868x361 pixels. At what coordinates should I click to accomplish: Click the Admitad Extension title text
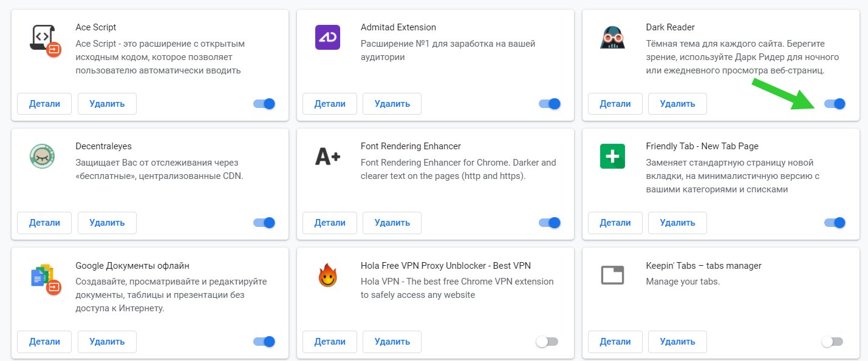point(398,27)
